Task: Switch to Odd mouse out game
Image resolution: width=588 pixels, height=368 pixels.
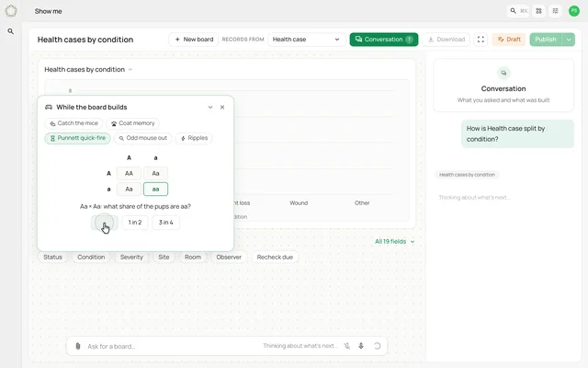Action: pos(143,138)
